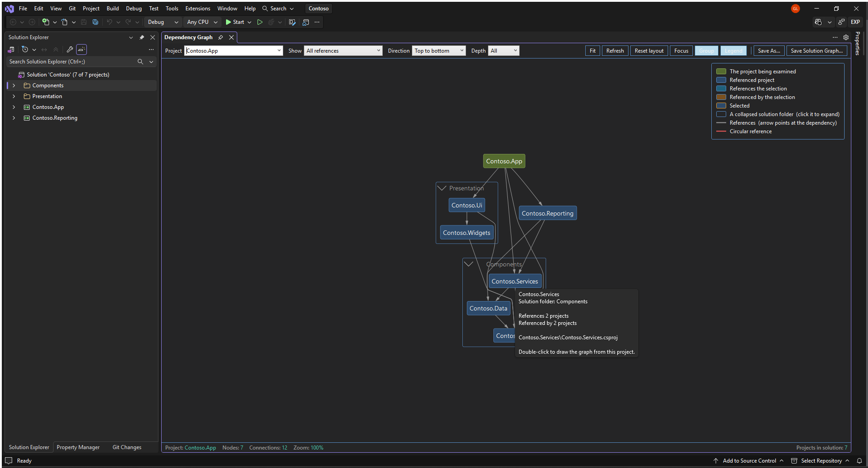Open the Project combo box showing Contoso.App

click(234, 51)
